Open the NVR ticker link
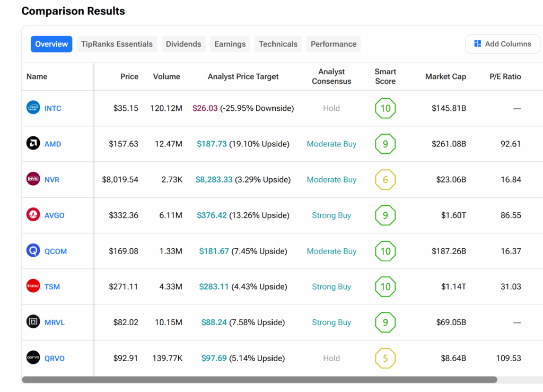Screen dimensions: 543x392 point(52,180)
